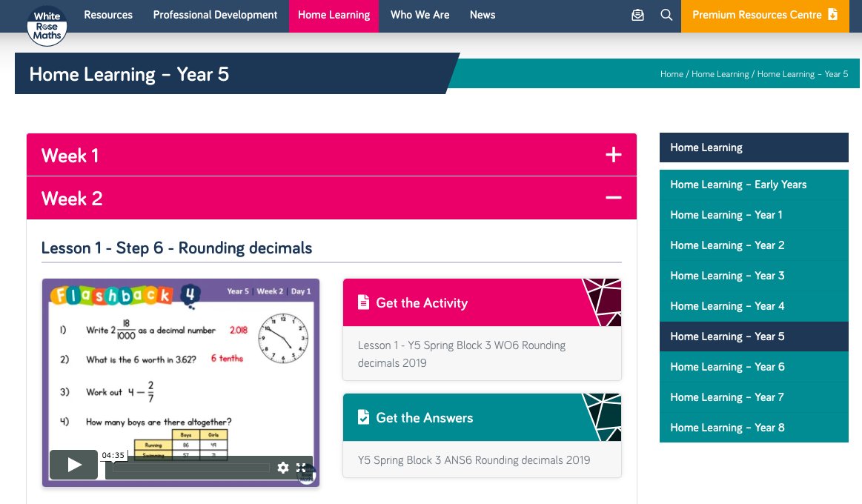Click the Get the Activity document icon
Screen dimensions: 862x504
point(363,302)
